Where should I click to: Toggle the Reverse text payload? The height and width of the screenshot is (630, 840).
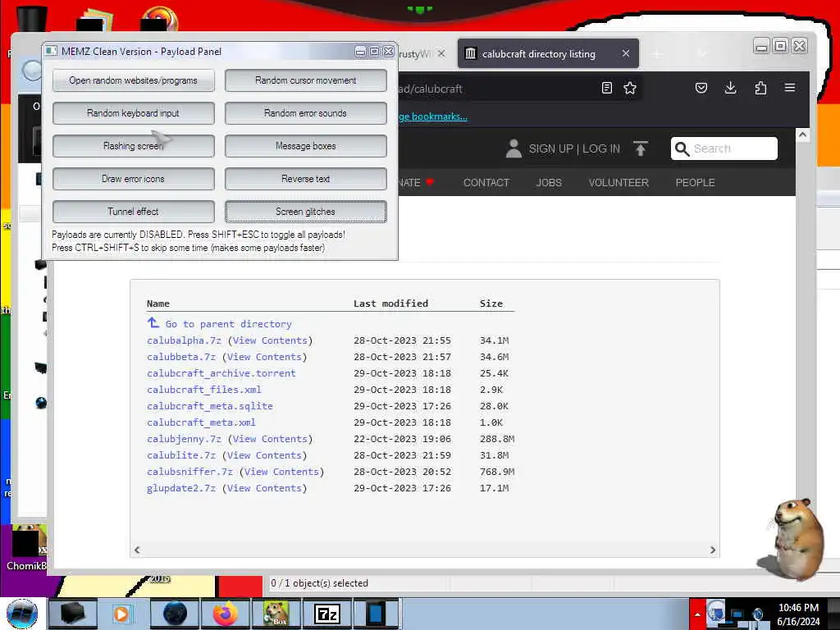click(305, 179)
